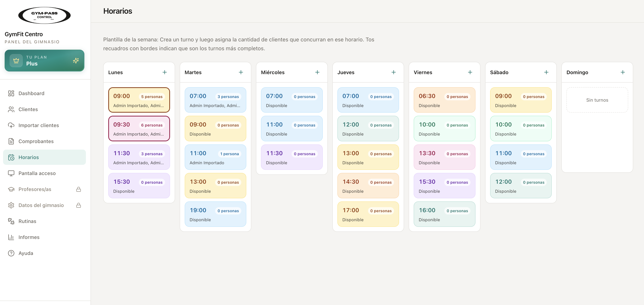This screenshot has height=305, width=644.
Task: Go to Rutinas section
Action: click(x=44, y=221)
